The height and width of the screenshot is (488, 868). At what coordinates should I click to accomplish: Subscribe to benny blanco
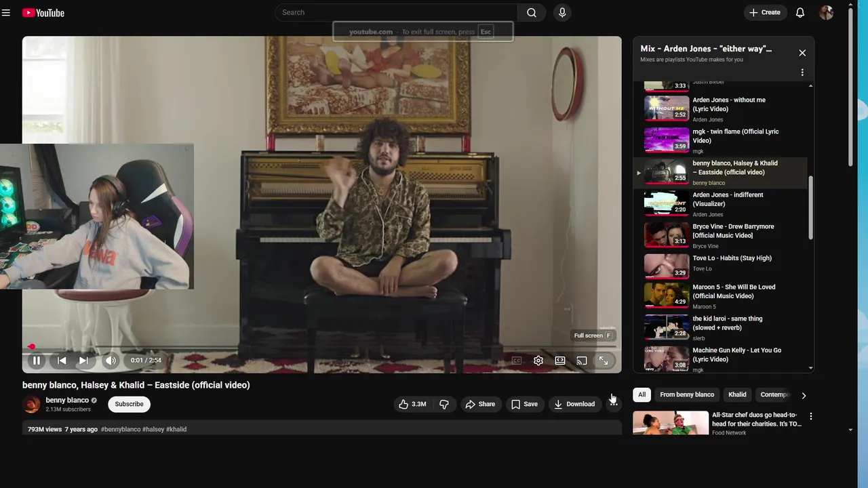coord(129,404)
